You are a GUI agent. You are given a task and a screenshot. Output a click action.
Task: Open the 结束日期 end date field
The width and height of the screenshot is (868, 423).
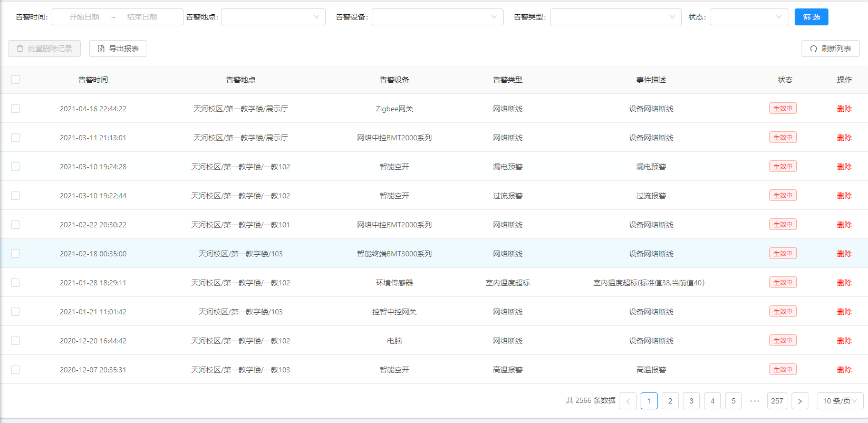[142, 17]
